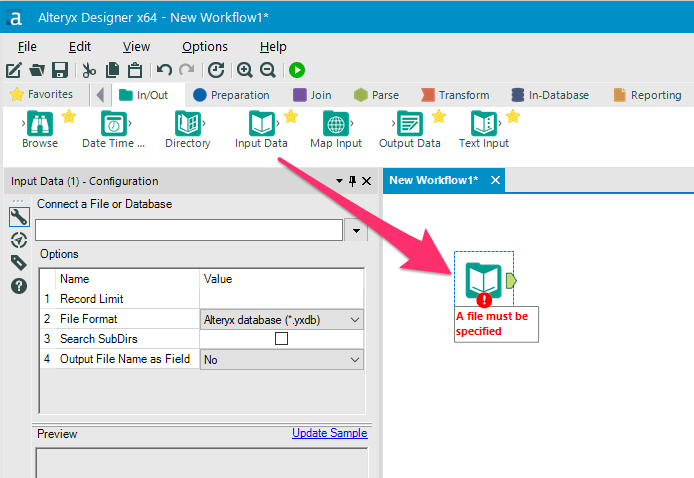Open the Options menu
The height and width of the screenshot is (478, 694).
(x=204, y=46)
